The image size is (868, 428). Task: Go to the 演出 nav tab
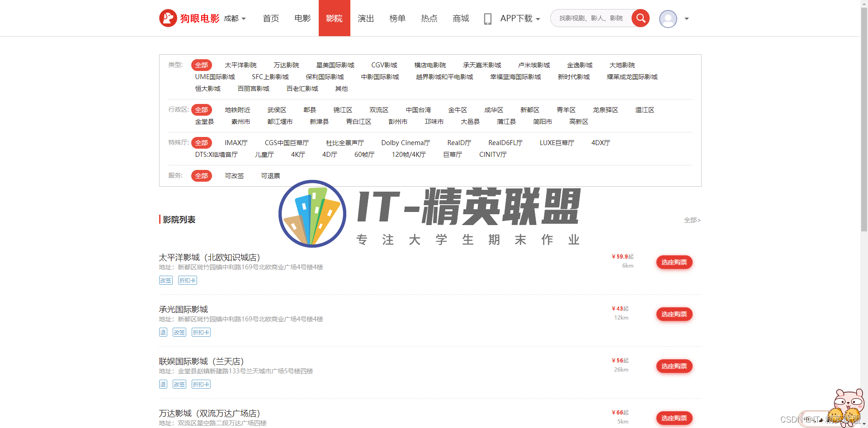(x=366, y=19)
